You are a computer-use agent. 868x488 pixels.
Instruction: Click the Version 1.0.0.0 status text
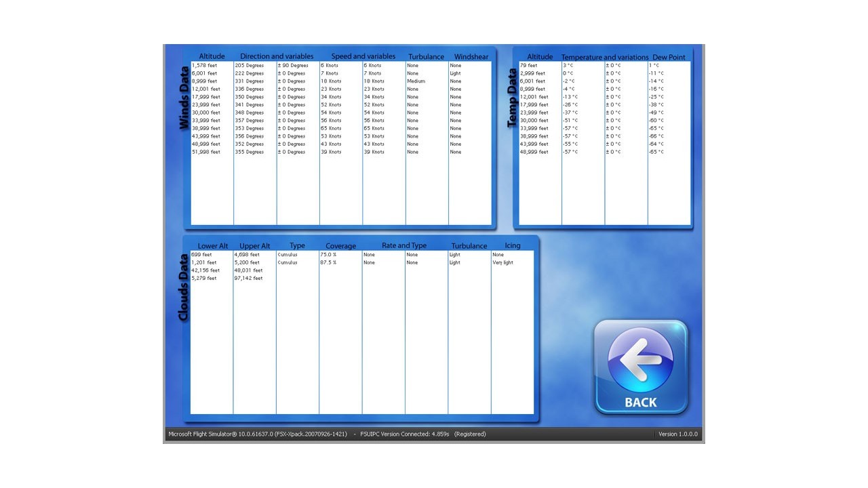coord(678,434)
